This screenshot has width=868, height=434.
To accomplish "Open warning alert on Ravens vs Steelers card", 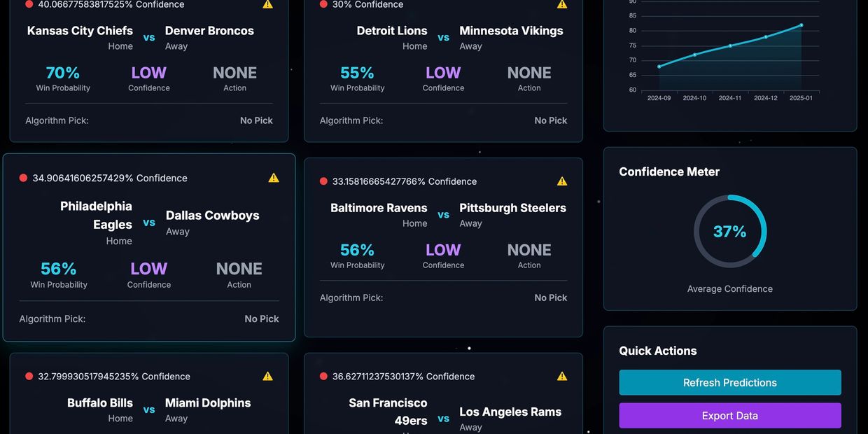I will click(x=562, y=181).
